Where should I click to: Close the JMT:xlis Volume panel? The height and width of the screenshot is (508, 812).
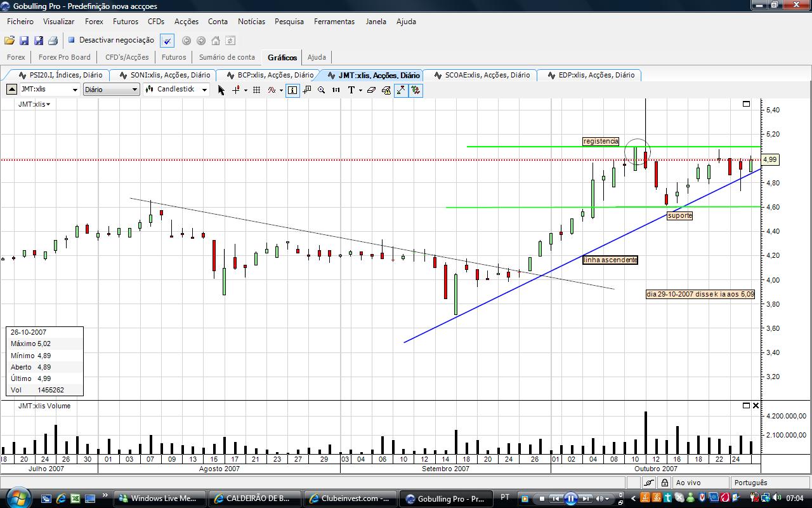[x=756, y=405]
